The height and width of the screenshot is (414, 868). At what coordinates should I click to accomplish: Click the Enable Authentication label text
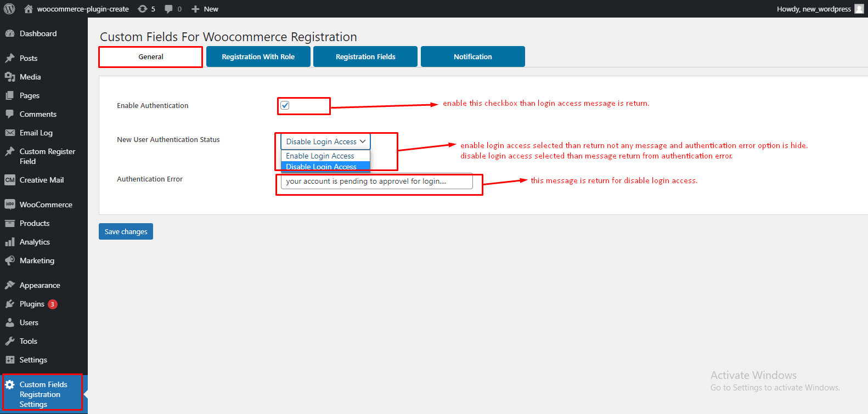click(x=153, y=105)
